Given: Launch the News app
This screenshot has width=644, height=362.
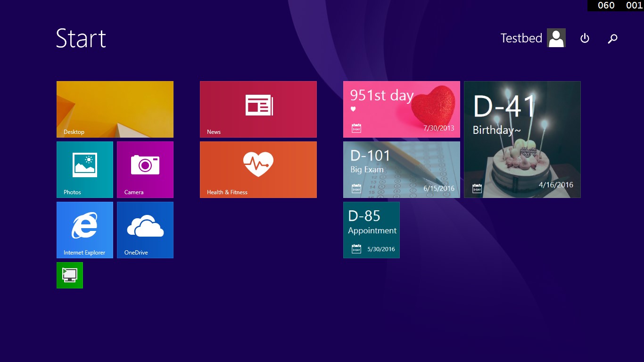Looking at the screenshot, I should coord(258,109).
